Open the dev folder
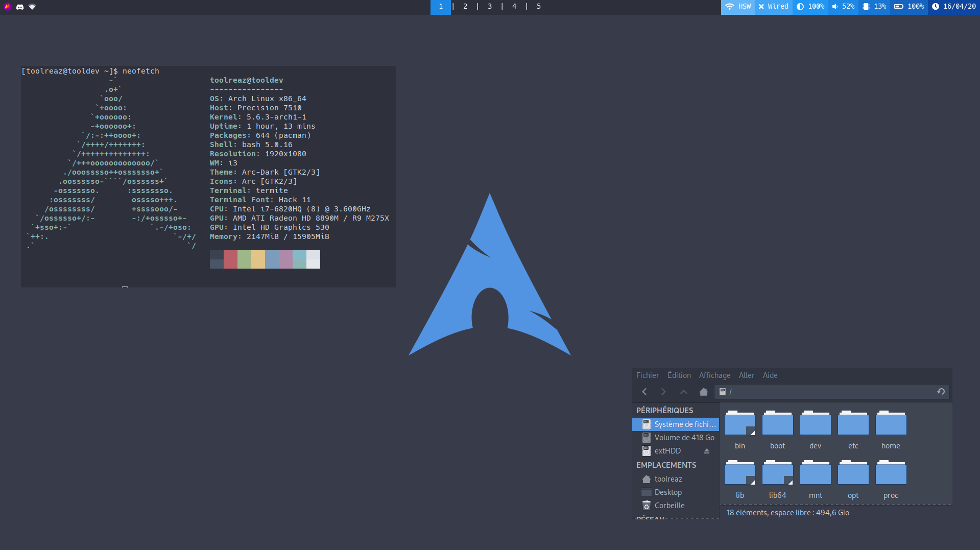This screenshot has width=980, height=550. [816, 430]
